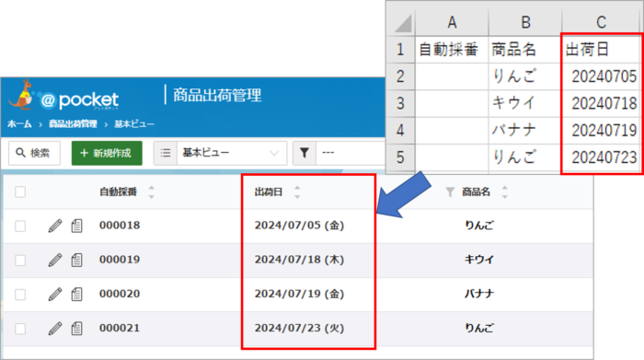This screenshot has height=360, width=644.
Task: Select Excel column C header
Action: (x=602, y=22)
